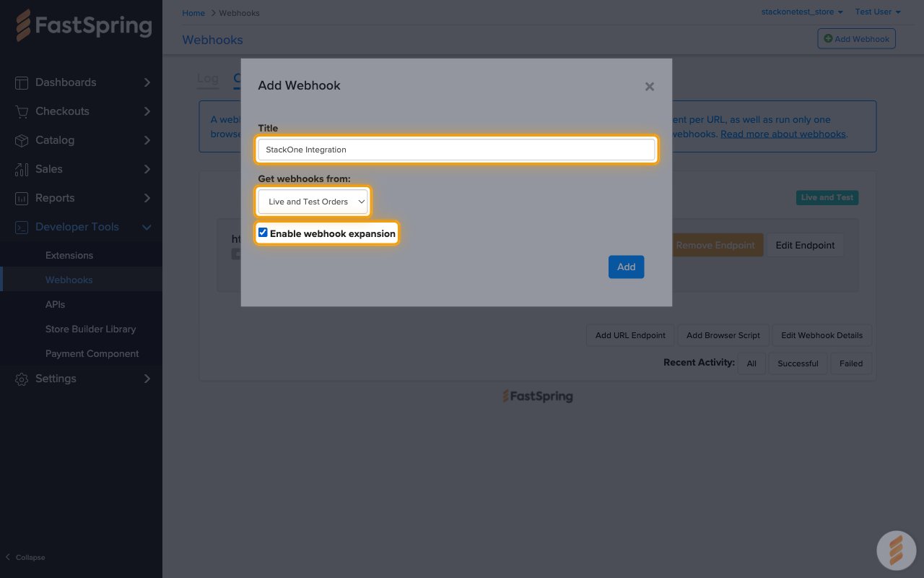Click the Add button in the dialog
This screenshot has width=924, height=578.
(x=627, y=267)
